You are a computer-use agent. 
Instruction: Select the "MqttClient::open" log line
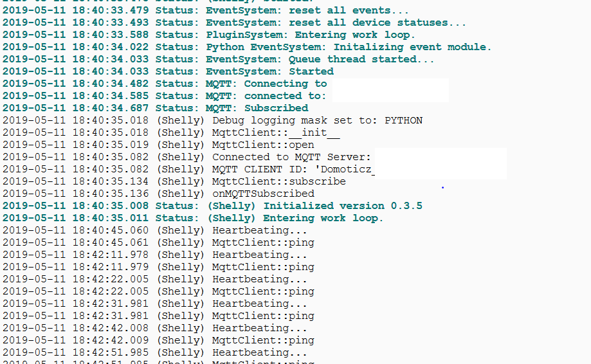158,145
